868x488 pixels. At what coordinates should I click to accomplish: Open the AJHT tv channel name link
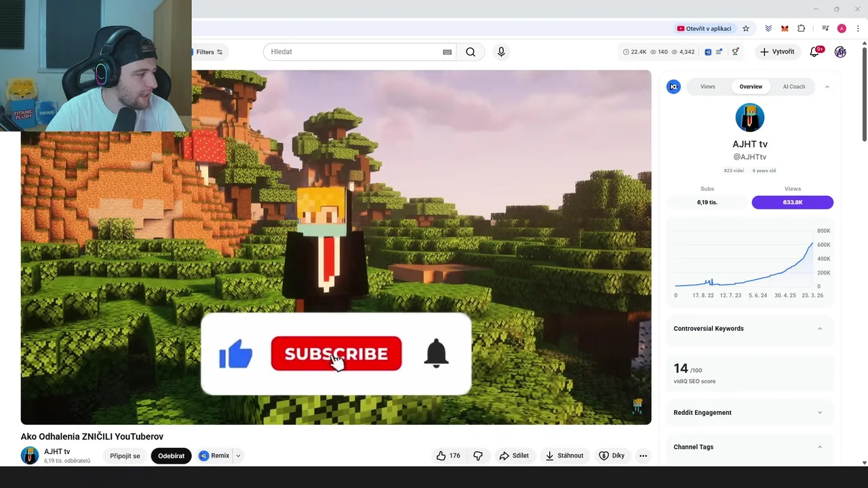pyautogui.click(x=57, y=451)
